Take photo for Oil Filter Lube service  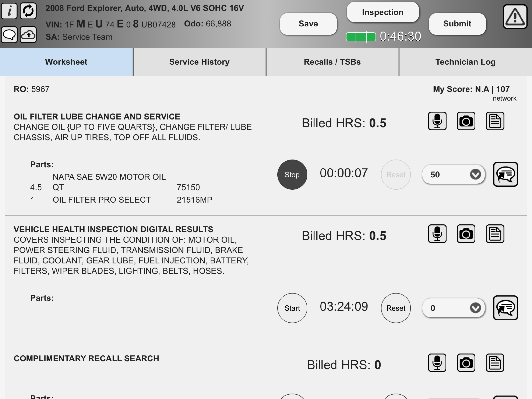coord(466,121)
